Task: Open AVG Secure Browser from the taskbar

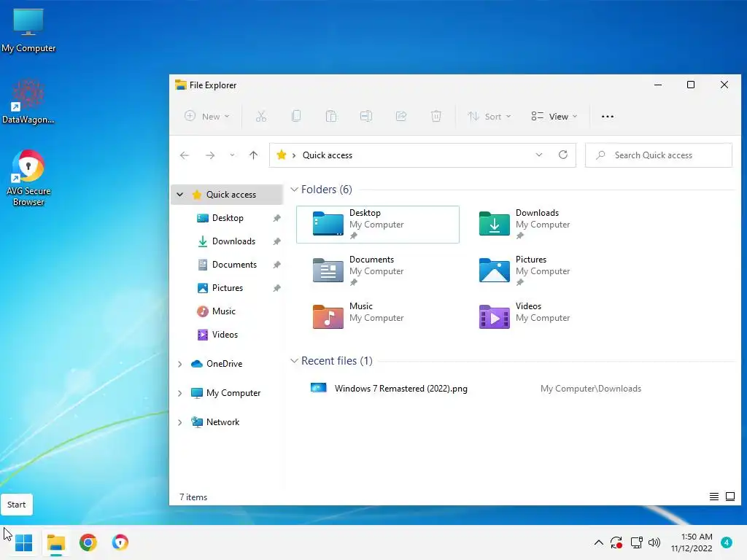Action: [120, 542]
